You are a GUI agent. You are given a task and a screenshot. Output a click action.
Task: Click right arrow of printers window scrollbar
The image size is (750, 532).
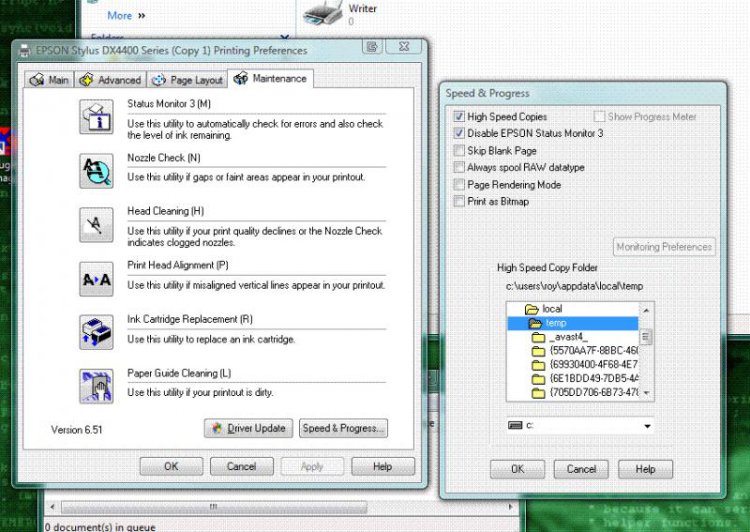pyautogui.click(x=510, y=507)
